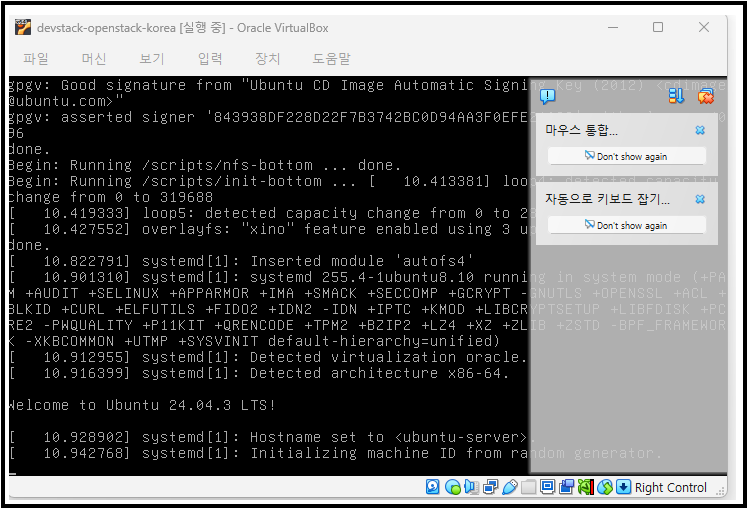Viewport: 747px width, 509px height.
Task: Click the VirtualBox window title icon
Action: (x=23, y=28)
